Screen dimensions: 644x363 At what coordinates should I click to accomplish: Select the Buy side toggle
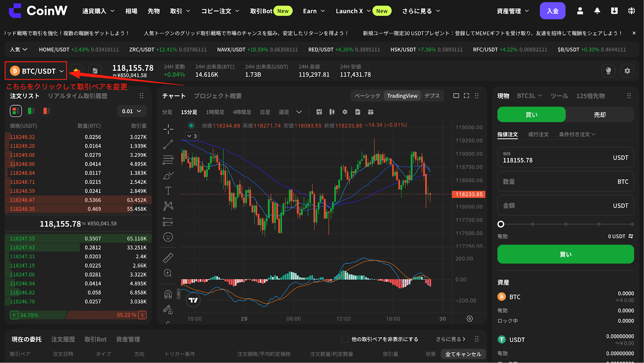coord(531,115)
